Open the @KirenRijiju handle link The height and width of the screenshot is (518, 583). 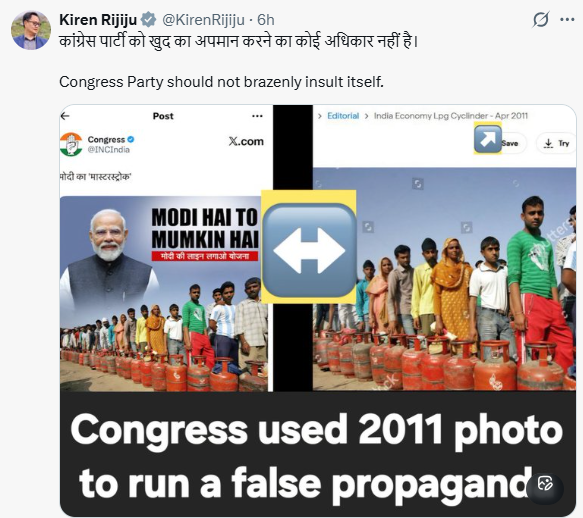[x=203, y=20]
